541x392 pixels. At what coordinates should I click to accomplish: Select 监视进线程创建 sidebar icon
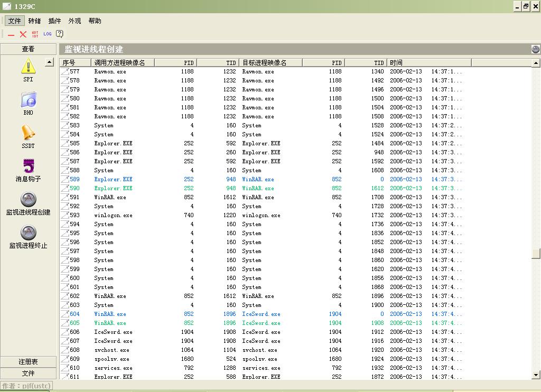point(28,200)
